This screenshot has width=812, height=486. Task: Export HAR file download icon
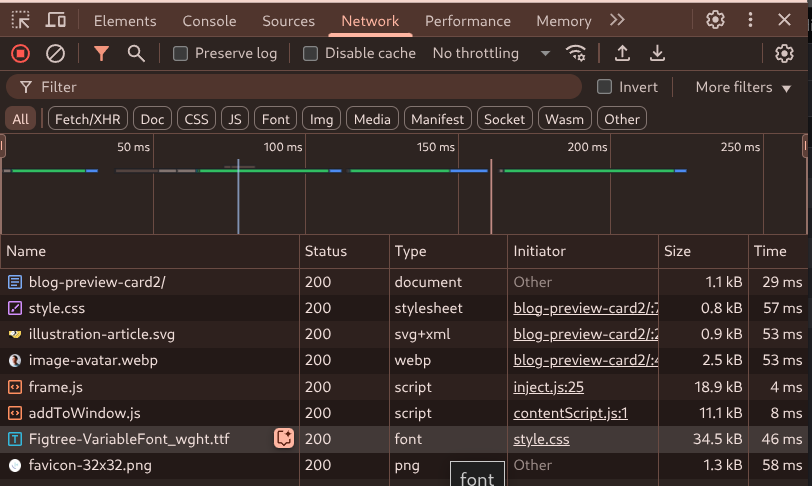click(657, 53)
